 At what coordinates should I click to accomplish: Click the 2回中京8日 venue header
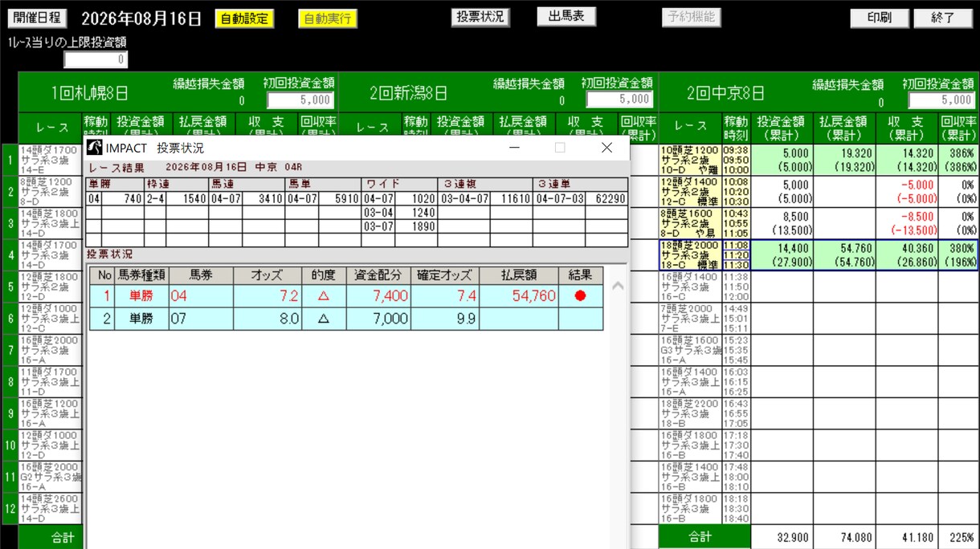pos(725,93)
